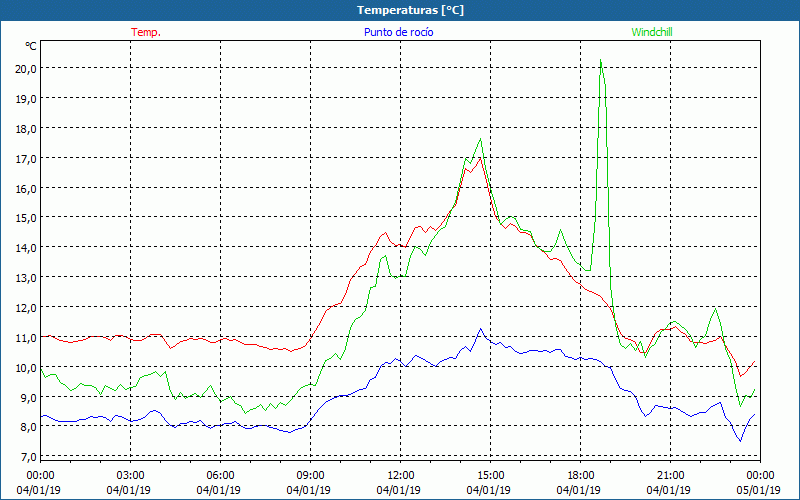
Task: Click the "9,0" y-axis value
Action: (x=28, y=397)
